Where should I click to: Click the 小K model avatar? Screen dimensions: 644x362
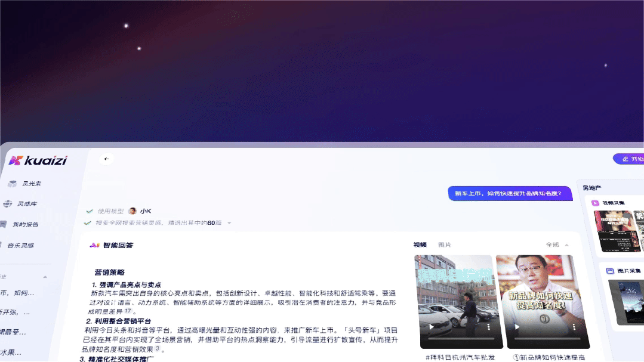click(133, 211)
